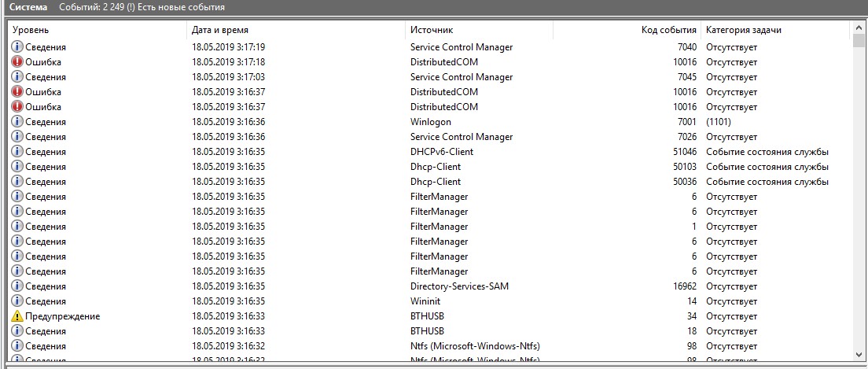
Task: Select the Service Control Manager cell of event 7040
Action: pyautogui.click(x=462, y=47)
